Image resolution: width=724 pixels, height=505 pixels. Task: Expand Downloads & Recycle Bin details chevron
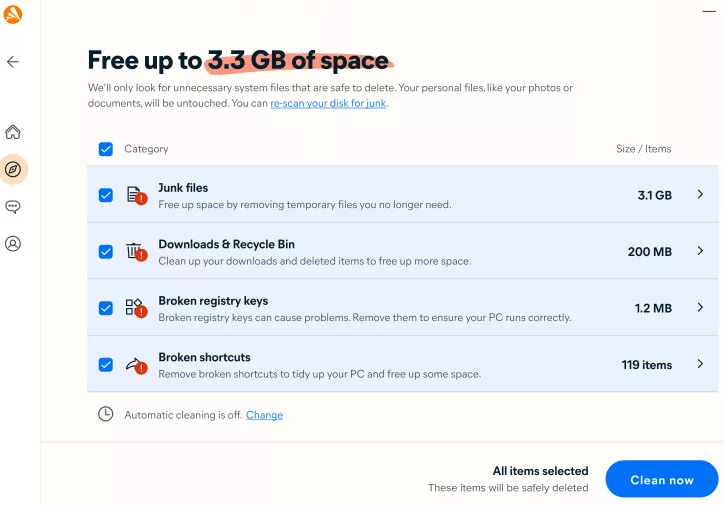pyautogui.click(x=700, y=251)
